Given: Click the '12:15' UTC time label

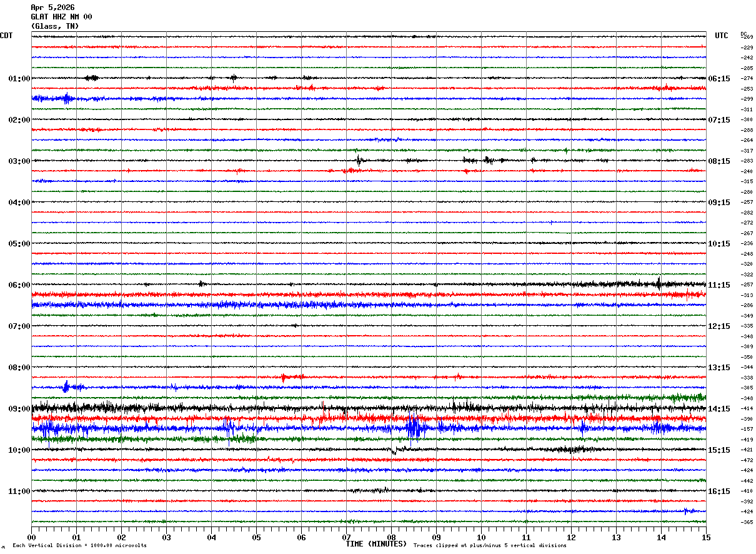Looking at the screenshot, I should 720,326.
